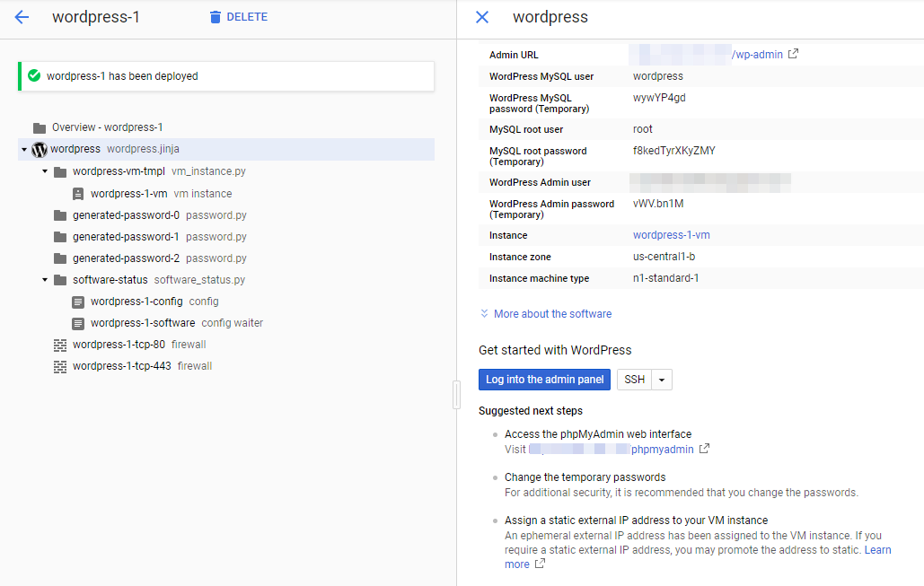Click the back arrow icon
The image size is (924, 586).
pyautogui.click(x=22, y=17)
